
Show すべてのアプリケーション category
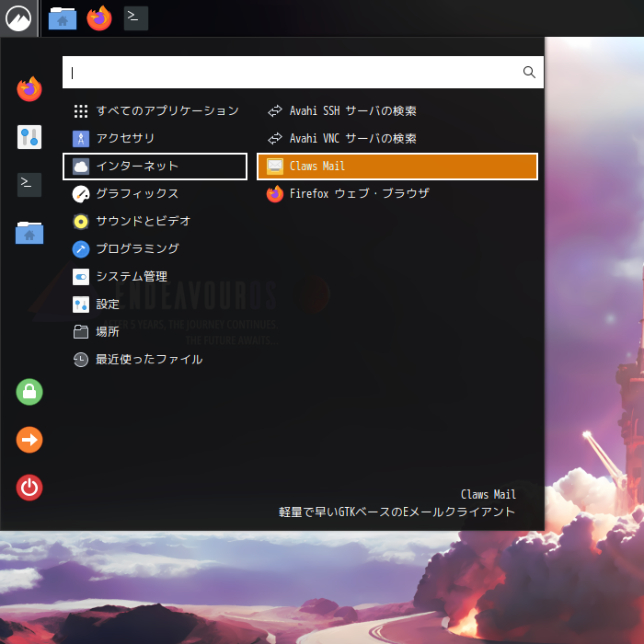pyautogui.click(x=155, y=111)
